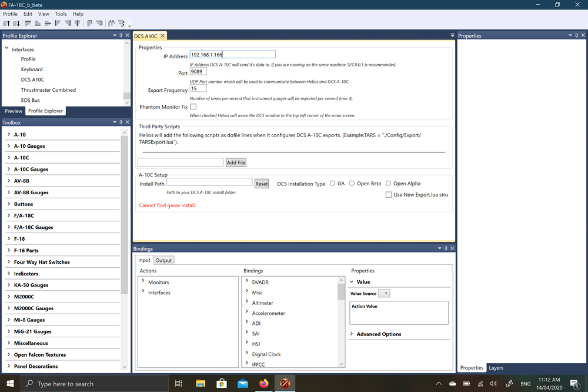
Task: Click the Align Bottom toolbar icon
Action: tap(38, 24)
